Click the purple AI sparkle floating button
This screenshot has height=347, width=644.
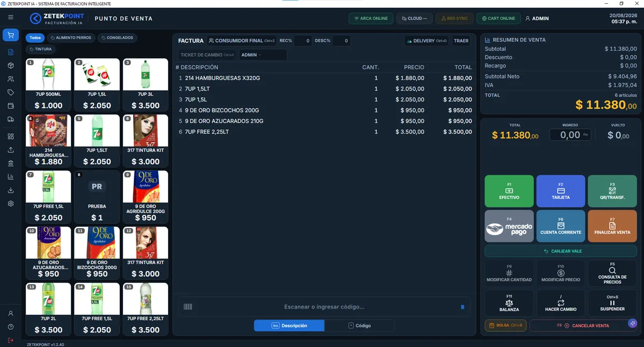coord(633,323)
